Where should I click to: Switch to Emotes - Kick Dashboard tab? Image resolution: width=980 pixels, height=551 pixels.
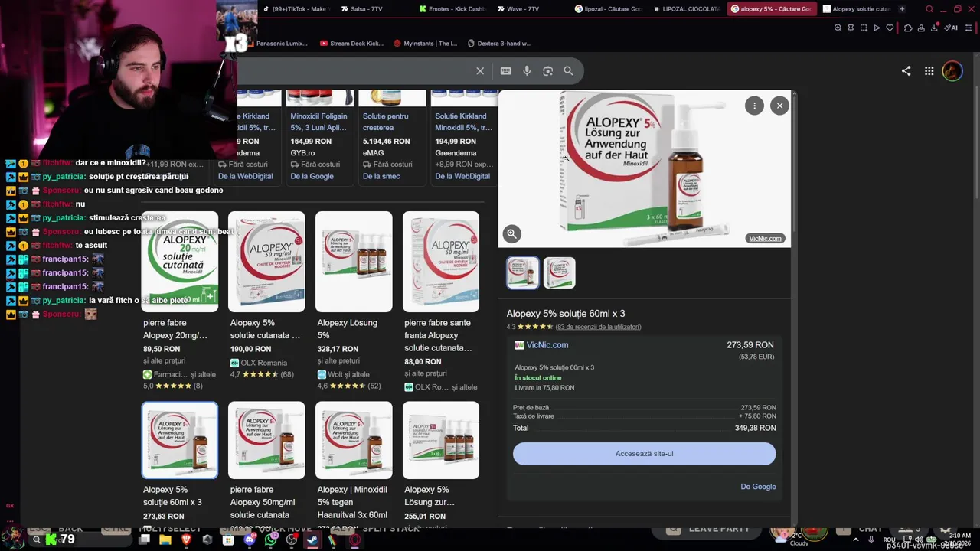click(452, 9)
